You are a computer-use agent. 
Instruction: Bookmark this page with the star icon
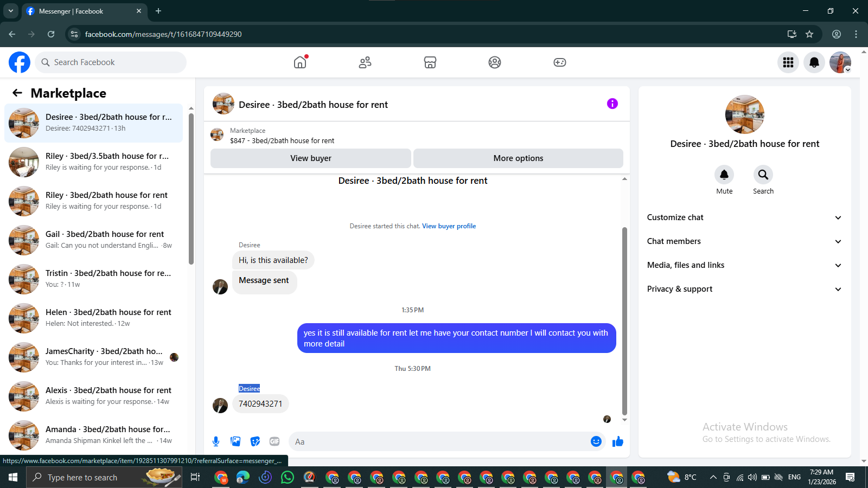809,34
